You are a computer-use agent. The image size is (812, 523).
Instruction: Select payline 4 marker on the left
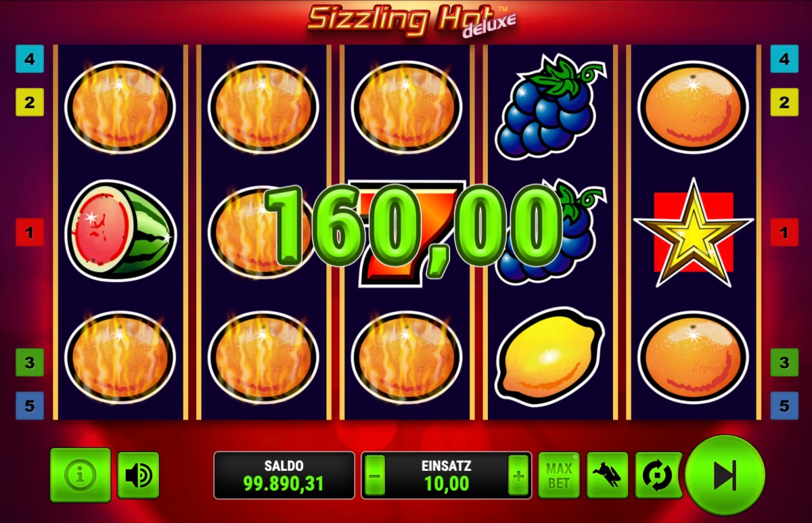click(x=30, y=59)
